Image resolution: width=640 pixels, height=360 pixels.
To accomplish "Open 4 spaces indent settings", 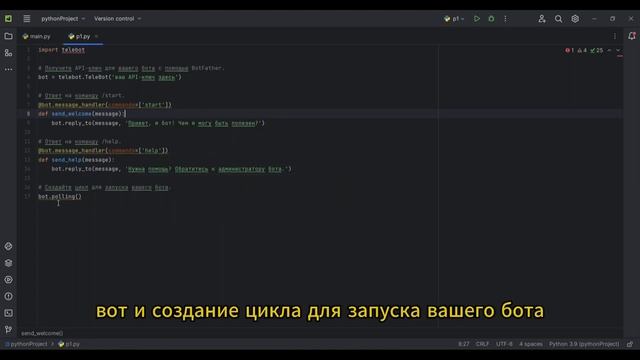I will 531,344.
